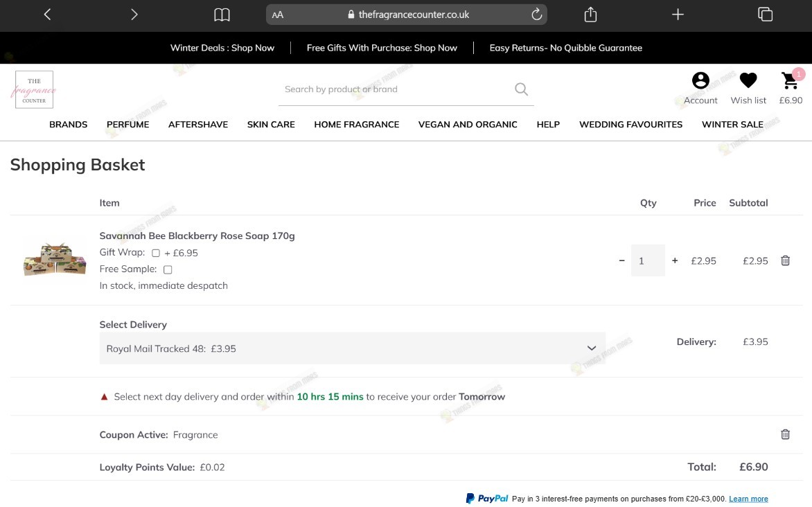Click the quantity input showing 1
The width and height of the screenshot is (812, 507).
pyautogui.click(x=648, y=260)
